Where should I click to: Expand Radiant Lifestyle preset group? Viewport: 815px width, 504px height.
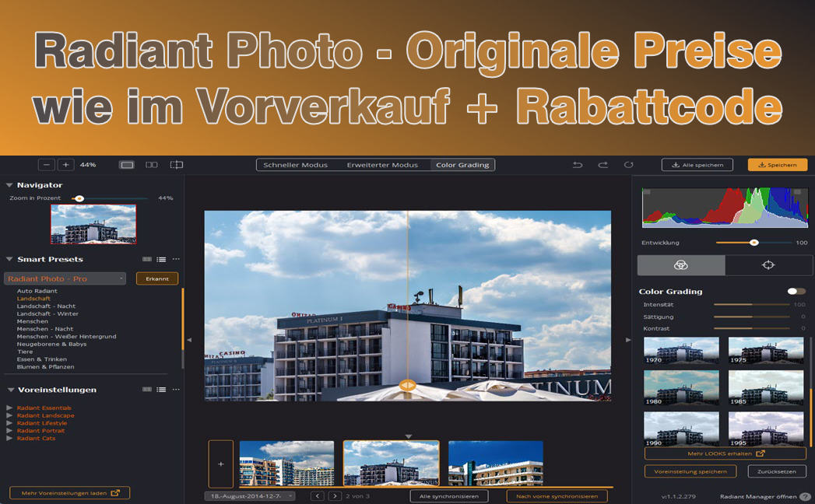pos(9,423)
